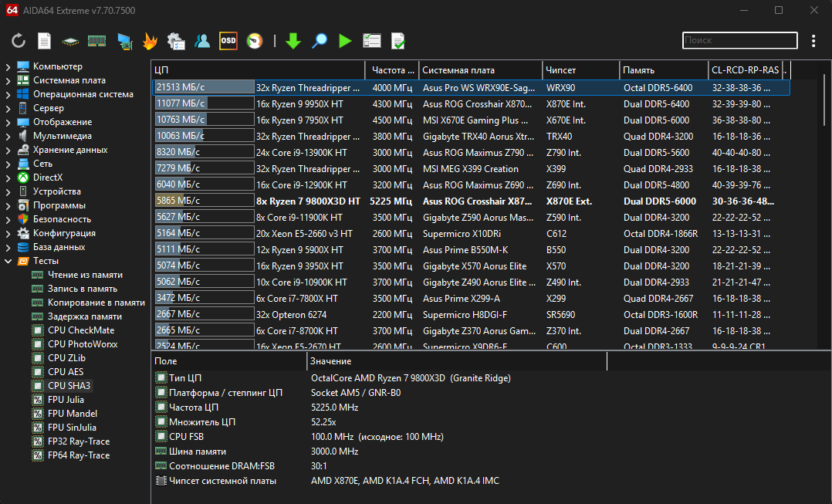The height and width of the screenshot is (504, 832).
Task: Expand the Мультимедиа tree node
Action: coord(8,137)
